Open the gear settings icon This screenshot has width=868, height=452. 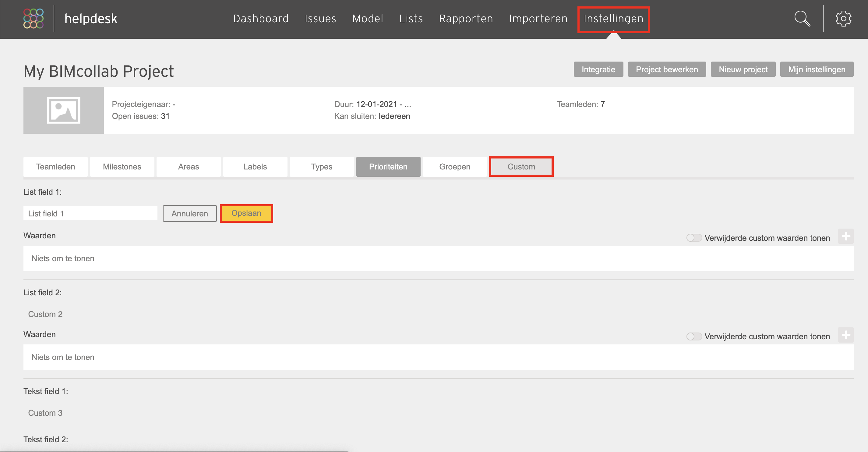click(843, 19)
